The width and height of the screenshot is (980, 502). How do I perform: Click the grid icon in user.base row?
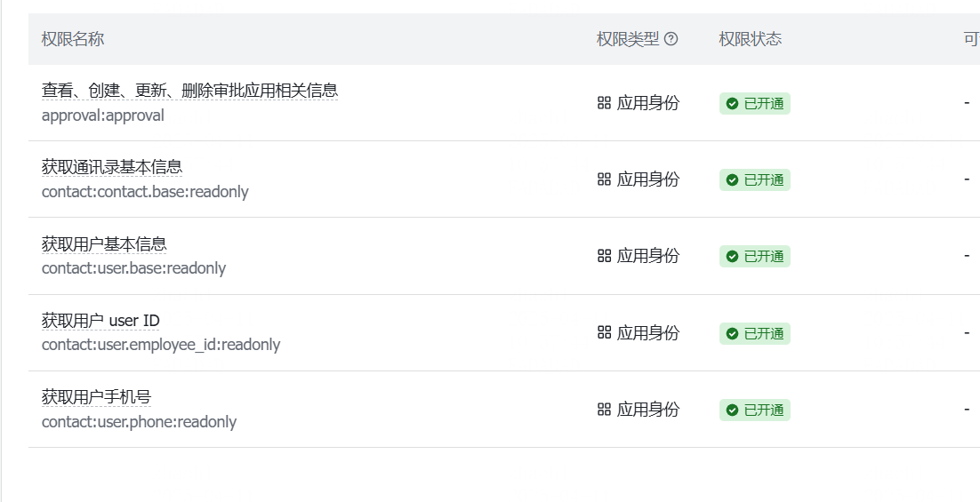coord(604,256)
